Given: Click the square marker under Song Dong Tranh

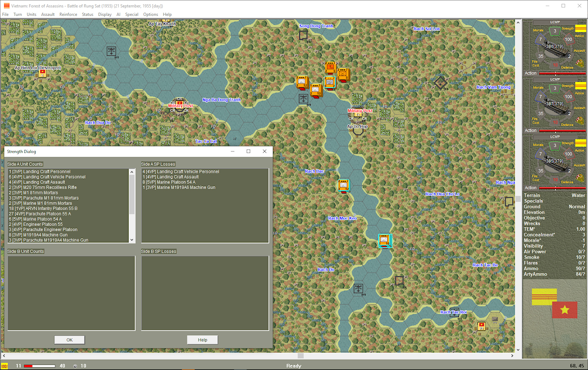Looking at the screenshot, I should [x=304, y=35].
